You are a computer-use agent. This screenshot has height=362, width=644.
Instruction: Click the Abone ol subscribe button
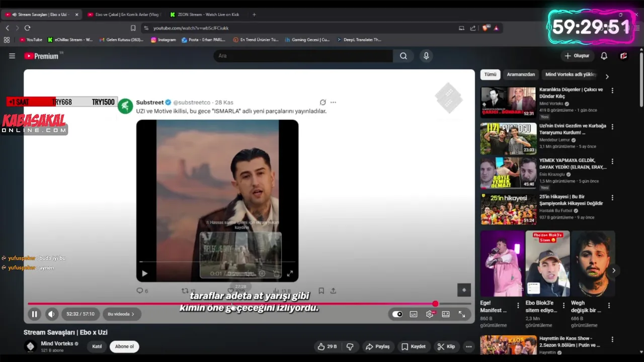(124, 346)
